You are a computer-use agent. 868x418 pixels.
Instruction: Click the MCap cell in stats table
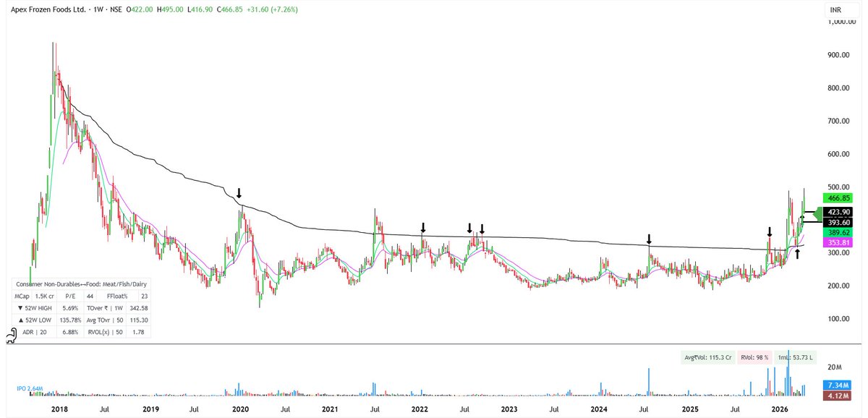pos(22,297)
